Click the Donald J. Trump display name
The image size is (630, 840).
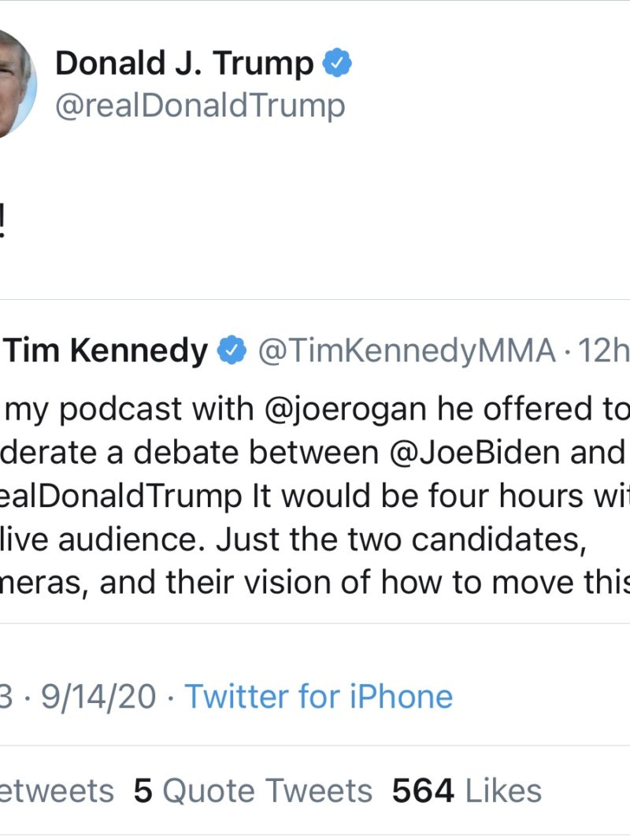click(184, 63)
